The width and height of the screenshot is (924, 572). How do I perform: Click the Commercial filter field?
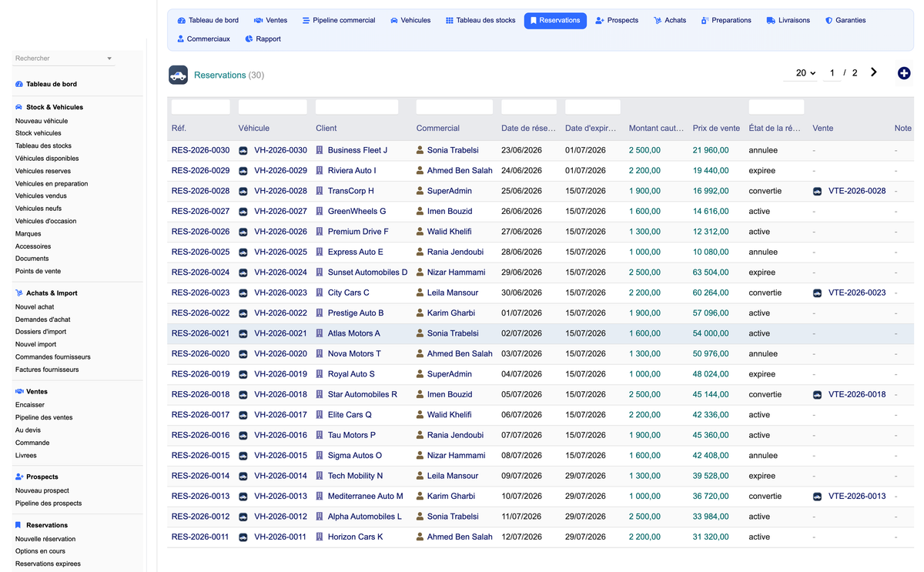[454, 107]
